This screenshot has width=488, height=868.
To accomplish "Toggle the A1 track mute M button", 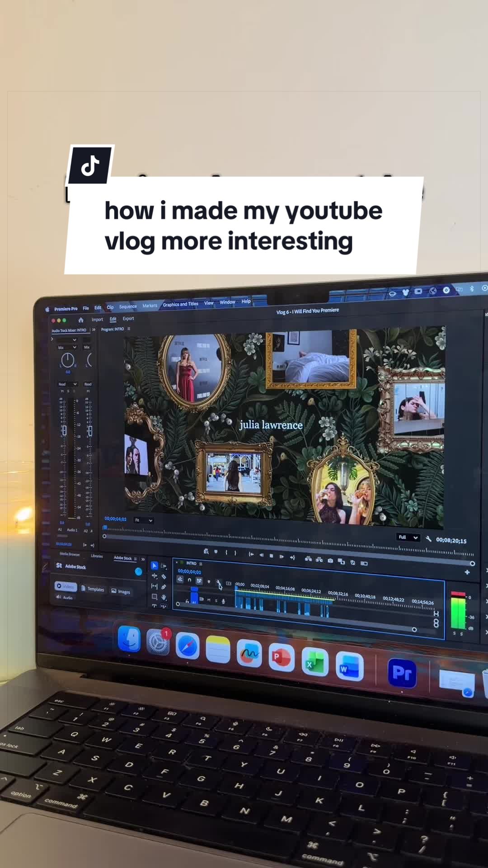I will [x=209, y=600].
